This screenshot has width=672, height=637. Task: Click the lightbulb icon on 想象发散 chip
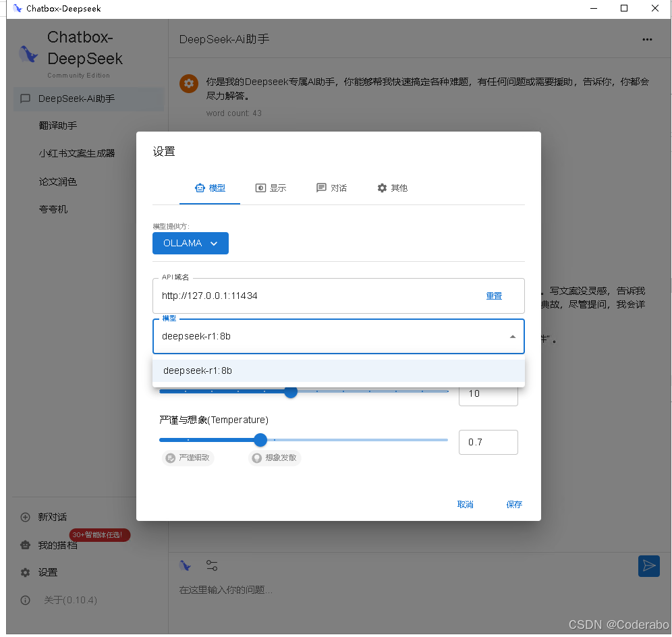(256, 458)
